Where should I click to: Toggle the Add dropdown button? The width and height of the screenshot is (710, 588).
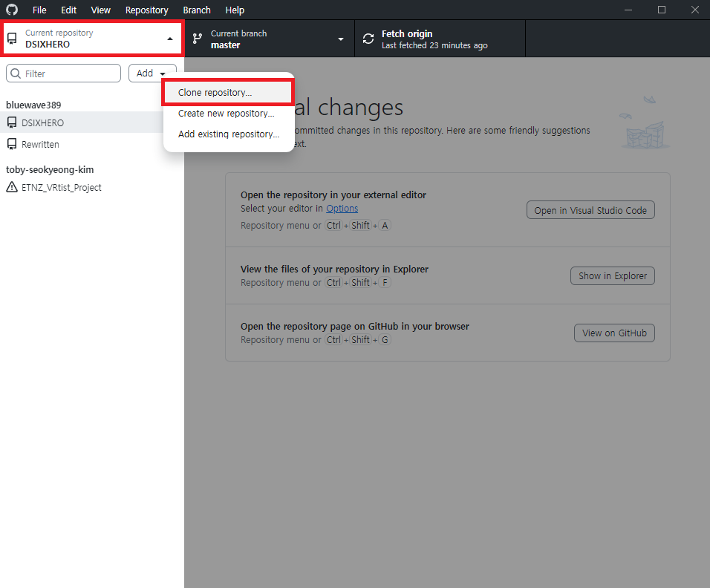coord(152,73)
